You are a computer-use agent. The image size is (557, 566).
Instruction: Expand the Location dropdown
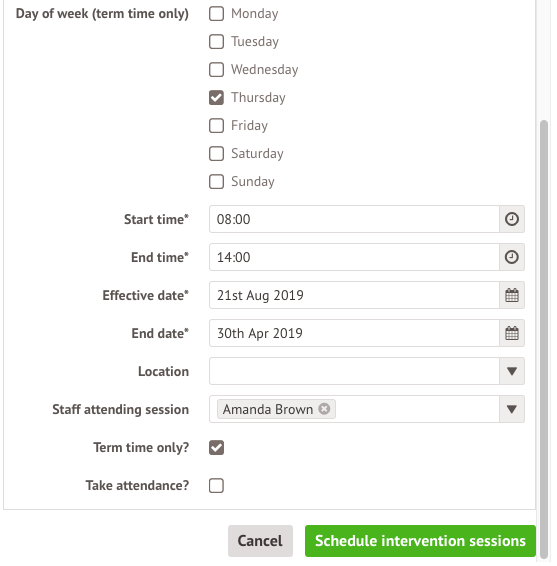(x=512, y=371)
